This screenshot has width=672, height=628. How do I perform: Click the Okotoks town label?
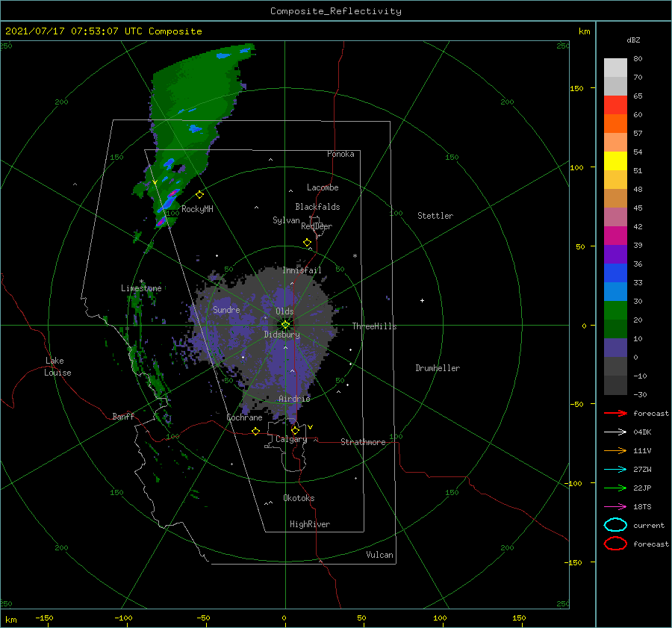(x=299, y=498)
